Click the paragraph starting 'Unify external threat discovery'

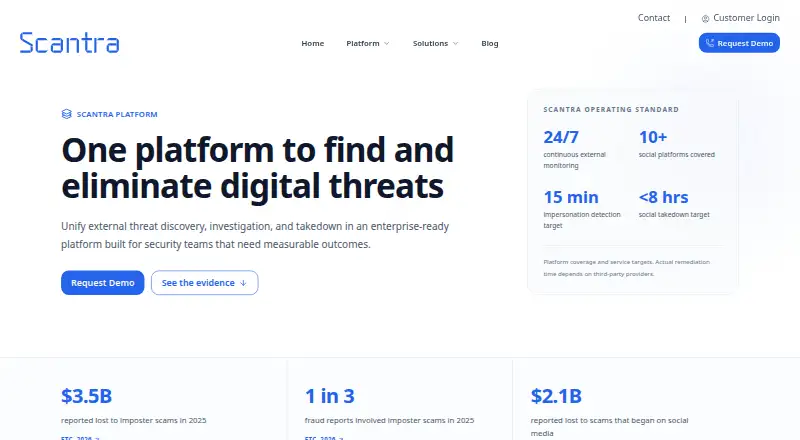point(255,235)
